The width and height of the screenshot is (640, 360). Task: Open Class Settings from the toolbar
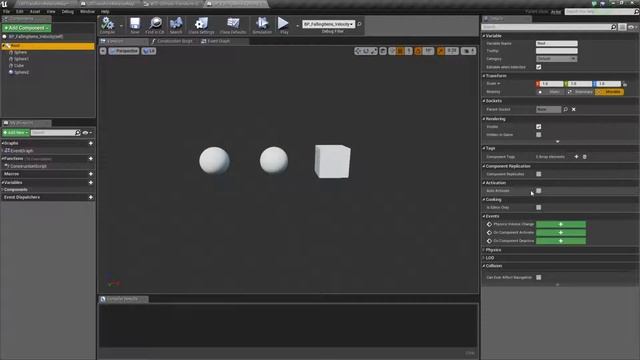201,24
